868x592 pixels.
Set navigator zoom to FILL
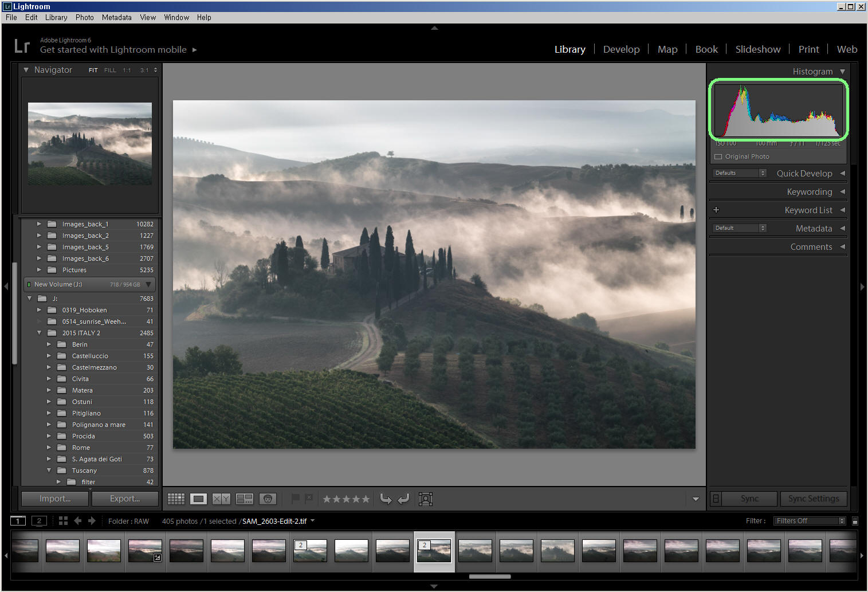click(x=110, y=70)
